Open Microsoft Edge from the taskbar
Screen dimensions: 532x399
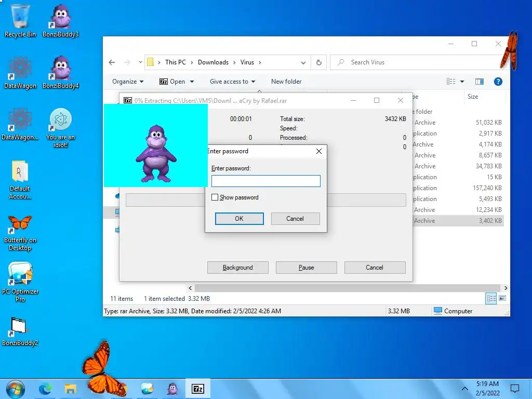(45, 389)
